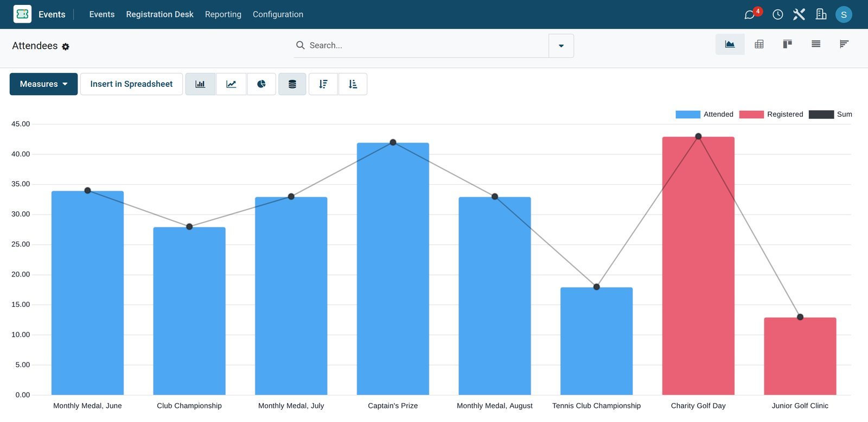Click the Attendees breadcrumb title
The width and height of the screenshot is (868, 422).
pos(35,46)
